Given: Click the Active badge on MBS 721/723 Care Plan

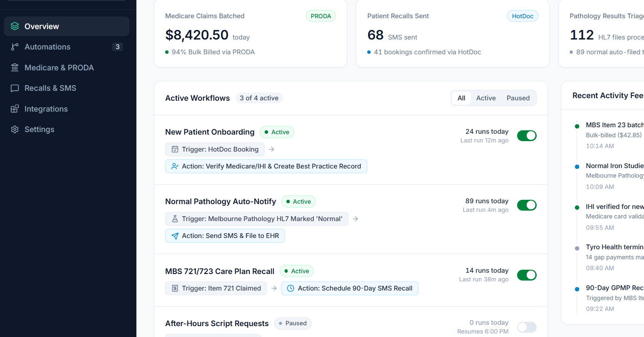Looking at the screenshot, I should [297, 271].
